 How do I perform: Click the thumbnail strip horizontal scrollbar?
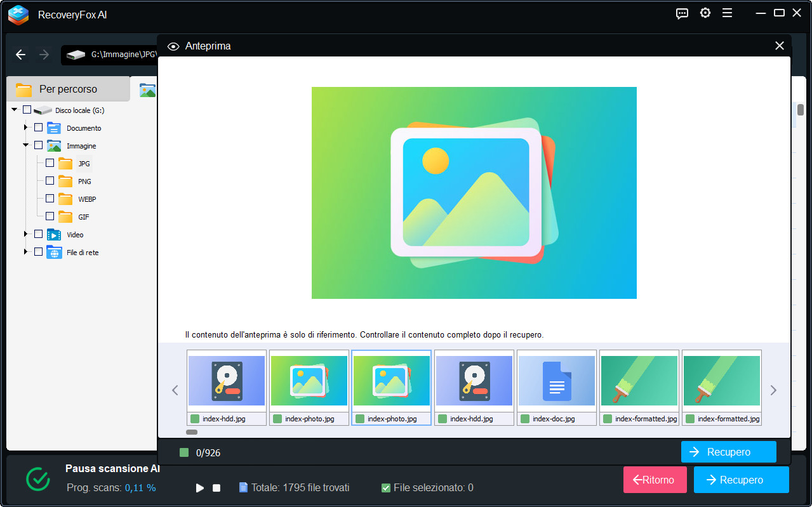point(192,432)
